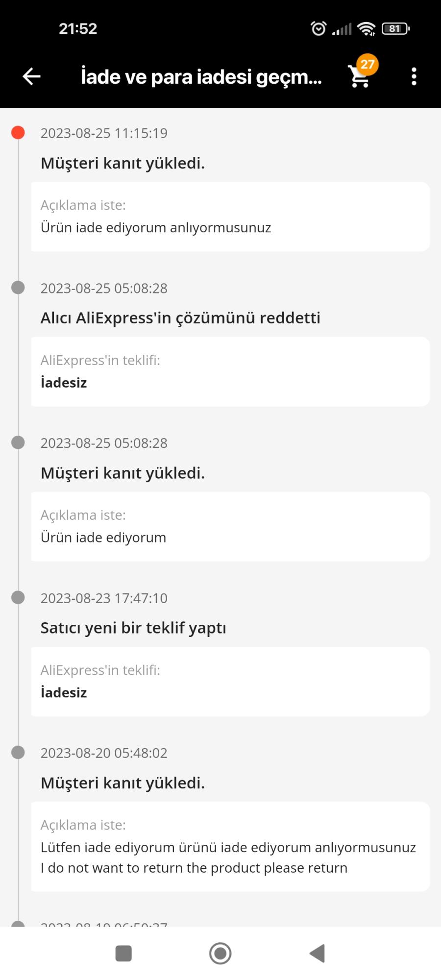Open the three-dot overflow menu
The width and height of the screenshot is (441, 980).
414,77
